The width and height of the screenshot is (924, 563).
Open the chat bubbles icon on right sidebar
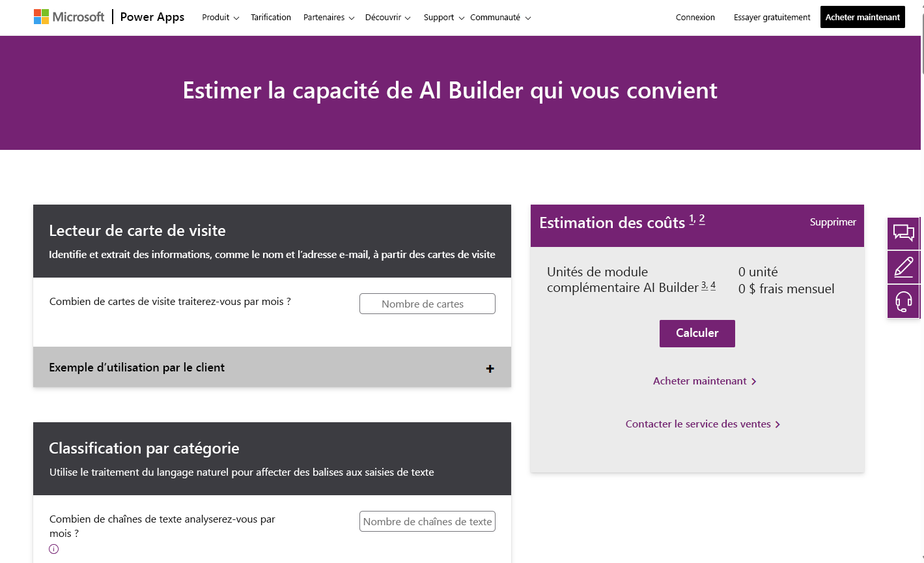point(903,233)
